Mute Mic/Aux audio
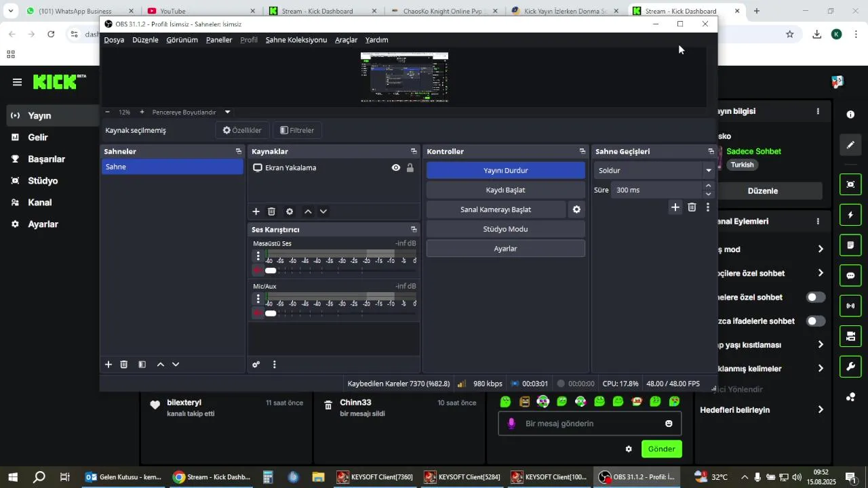 coord(258,313)
